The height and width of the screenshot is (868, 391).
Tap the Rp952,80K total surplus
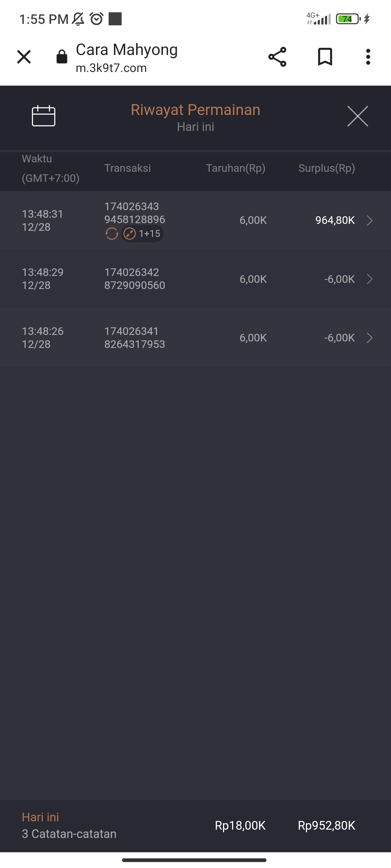[x=327, y=826]
